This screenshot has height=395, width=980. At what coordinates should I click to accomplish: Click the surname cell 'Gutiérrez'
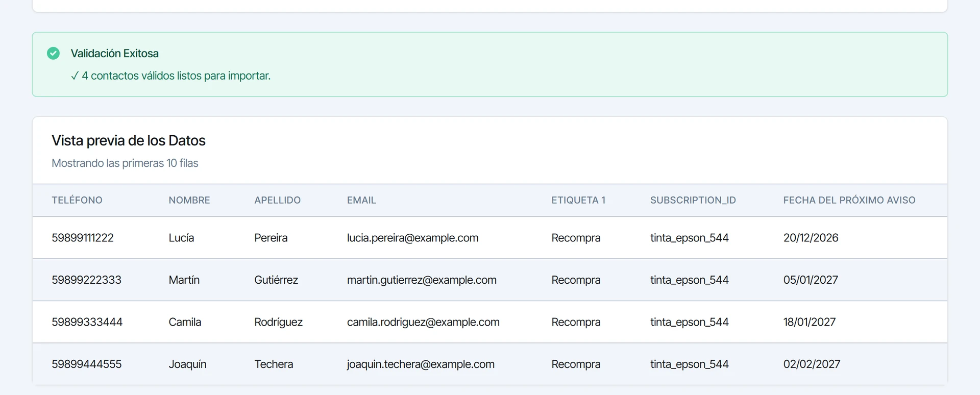[276, 280]
